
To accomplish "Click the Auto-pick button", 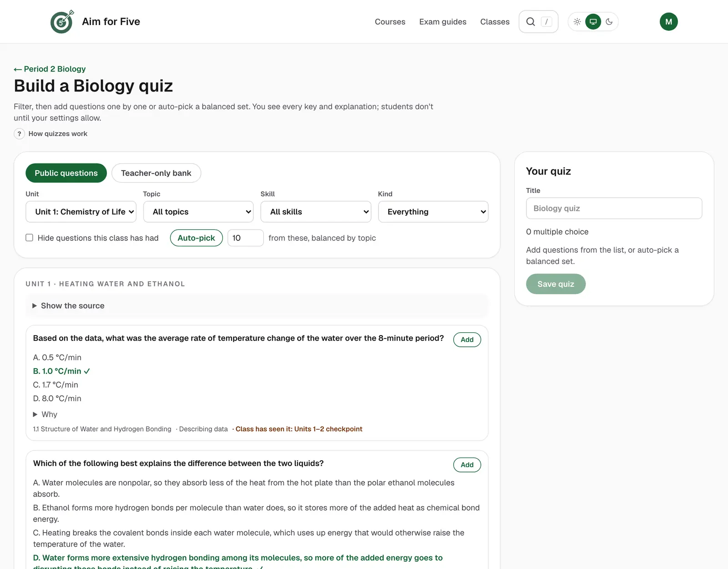I will coord(196,238).
